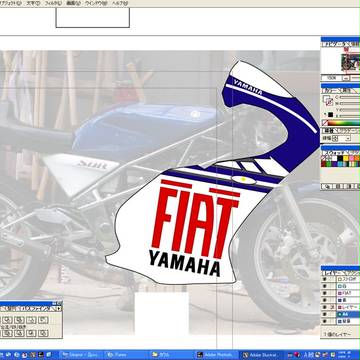Open the Pathfinder panel flyout menu arrow
360x360 pixels.
click(x=59, y=309)
